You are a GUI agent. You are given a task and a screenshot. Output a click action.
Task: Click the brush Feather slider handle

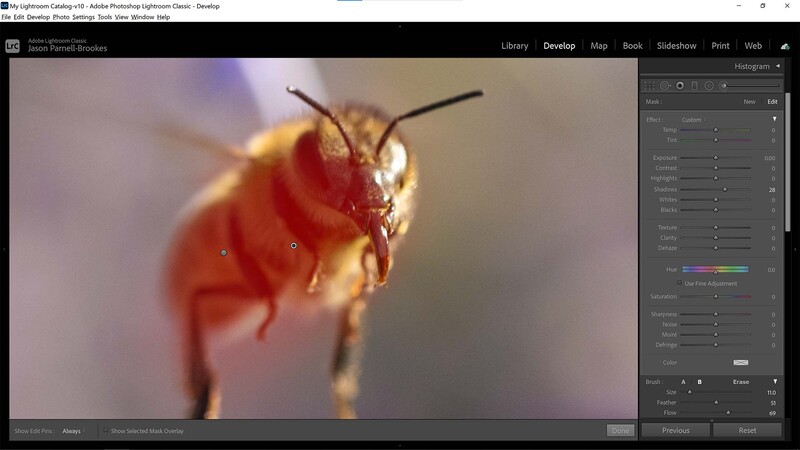[x=716, y=403]
